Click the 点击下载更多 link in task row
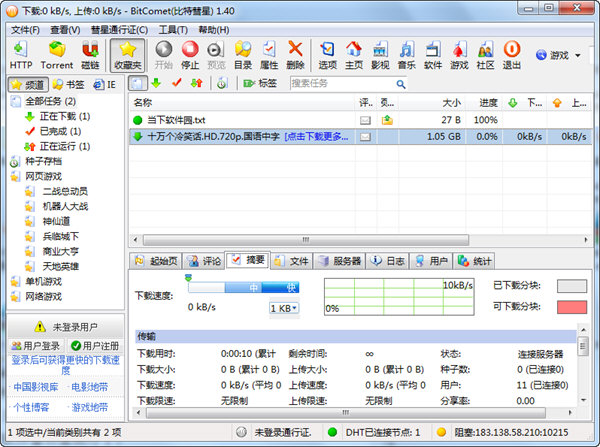This screenshot has height=447, width=600. (316, 137)
